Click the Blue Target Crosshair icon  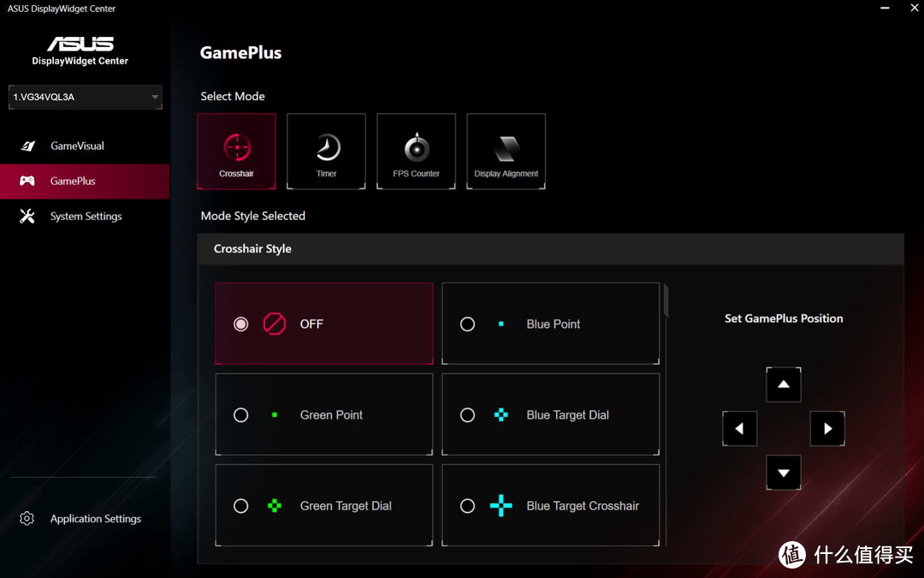point(500,505)
